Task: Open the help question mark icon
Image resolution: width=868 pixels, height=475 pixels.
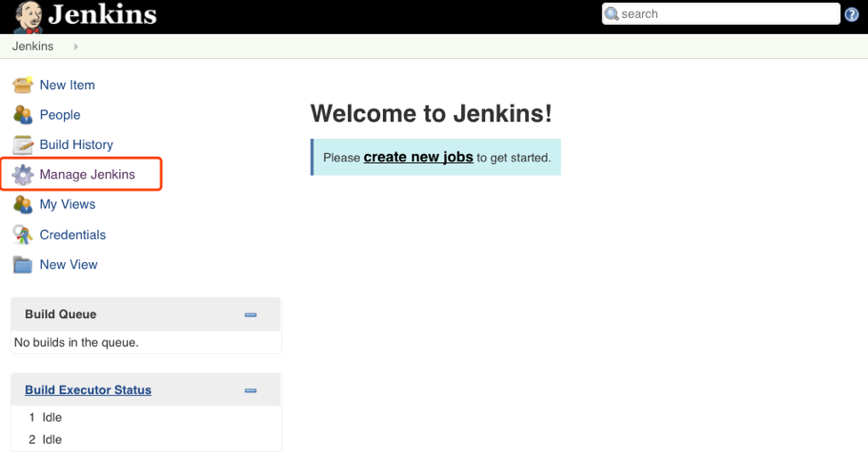Action: [851, 14]
